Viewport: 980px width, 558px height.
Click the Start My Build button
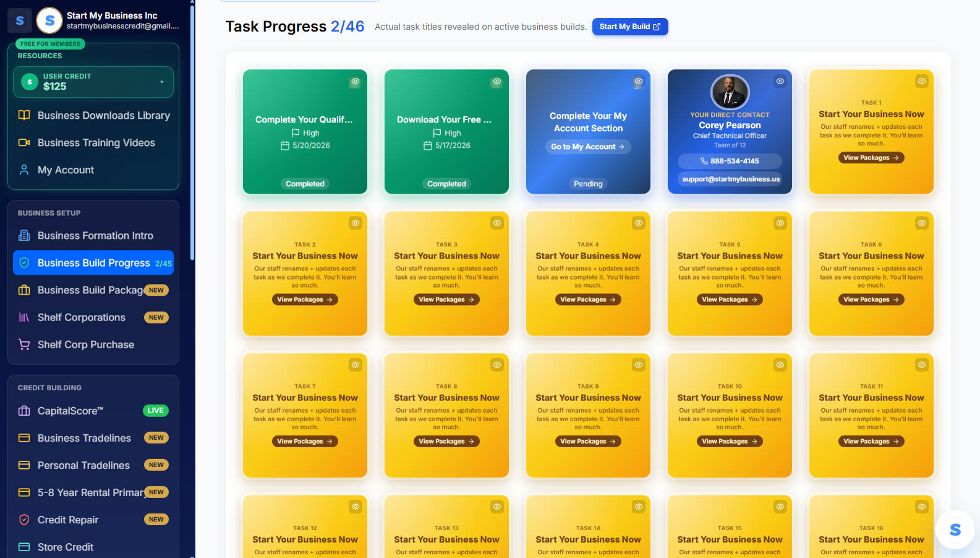630,27
